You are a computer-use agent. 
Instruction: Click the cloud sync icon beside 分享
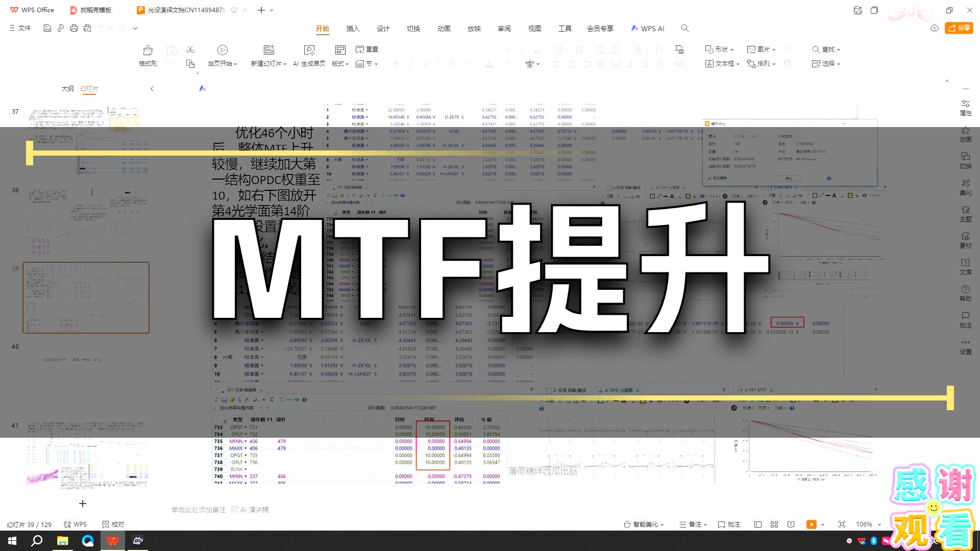point(935,28)
